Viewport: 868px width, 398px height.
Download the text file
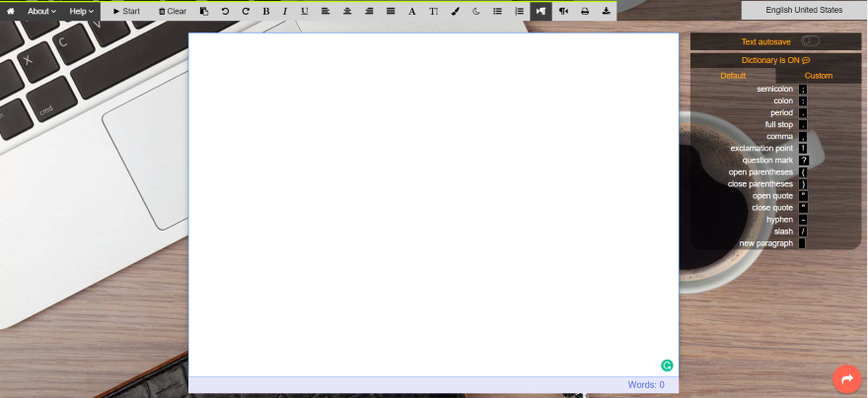coord(607,11)
